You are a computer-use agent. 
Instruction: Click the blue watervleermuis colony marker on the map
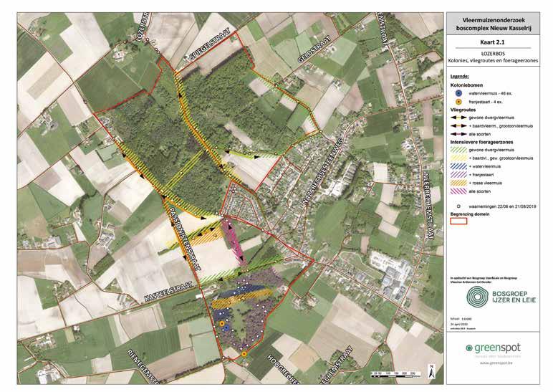click(x=226, y=328)
